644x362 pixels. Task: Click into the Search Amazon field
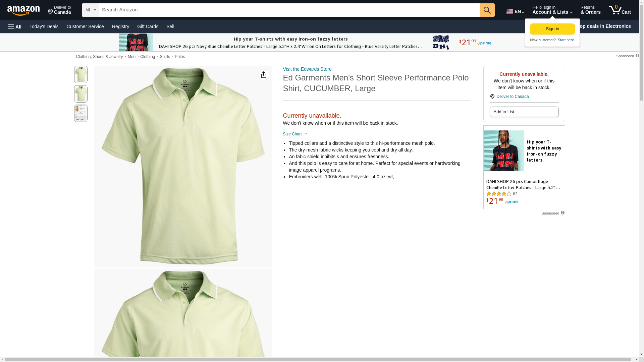[x=289, y=10]
